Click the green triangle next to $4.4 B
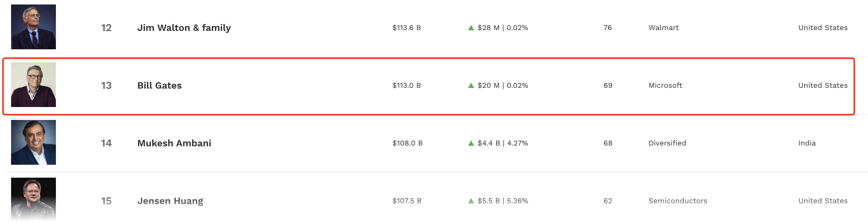Screen dimensions: 868x223 471,143
